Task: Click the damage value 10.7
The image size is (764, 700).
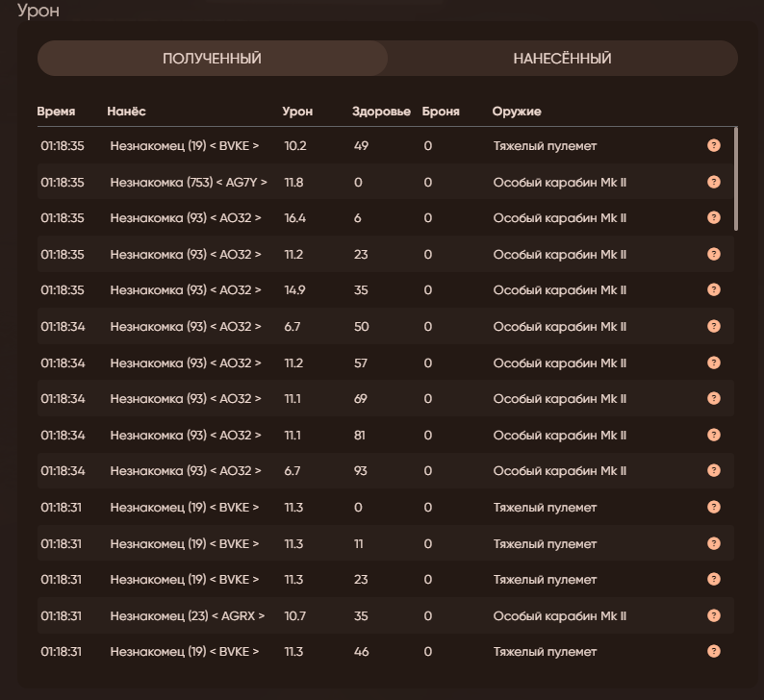Action: click(295, 615)
